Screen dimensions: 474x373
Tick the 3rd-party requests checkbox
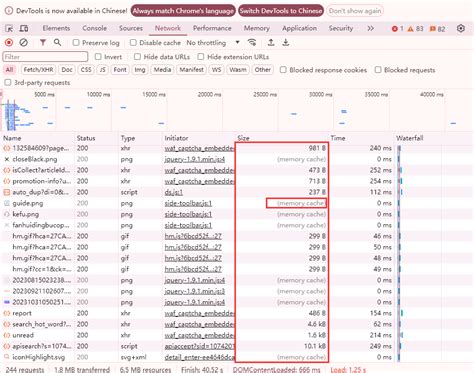[x=8, y=82]
